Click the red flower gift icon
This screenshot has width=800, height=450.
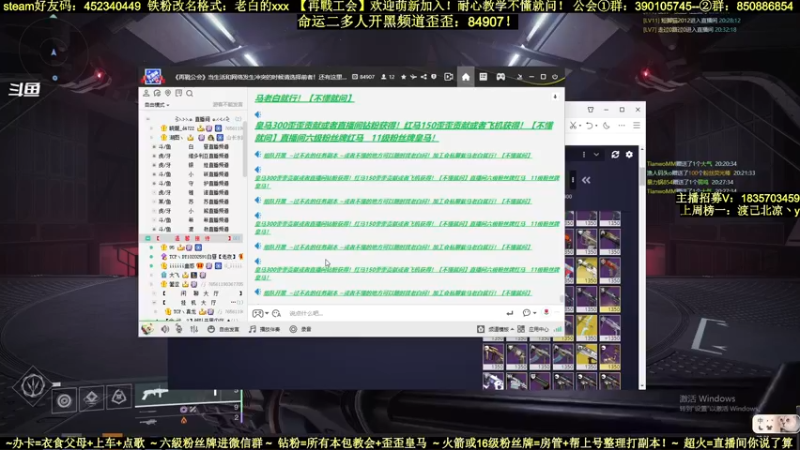coord(546,312)
